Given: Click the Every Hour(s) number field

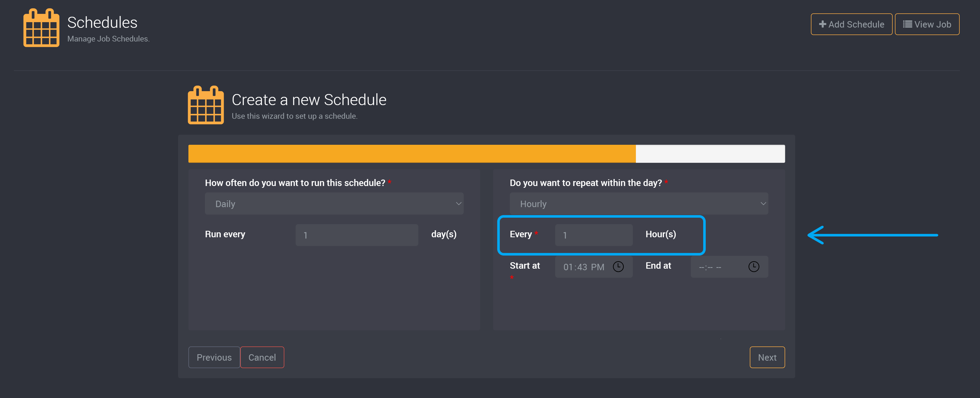Looking at the screenshot, I should tap(593, 235).
